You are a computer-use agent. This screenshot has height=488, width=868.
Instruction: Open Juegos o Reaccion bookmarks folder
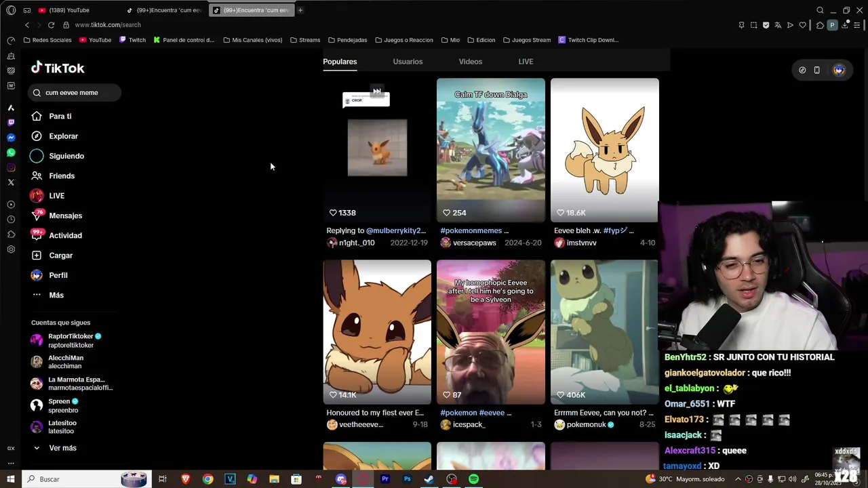pyautogui.click(x=404, y=40)
